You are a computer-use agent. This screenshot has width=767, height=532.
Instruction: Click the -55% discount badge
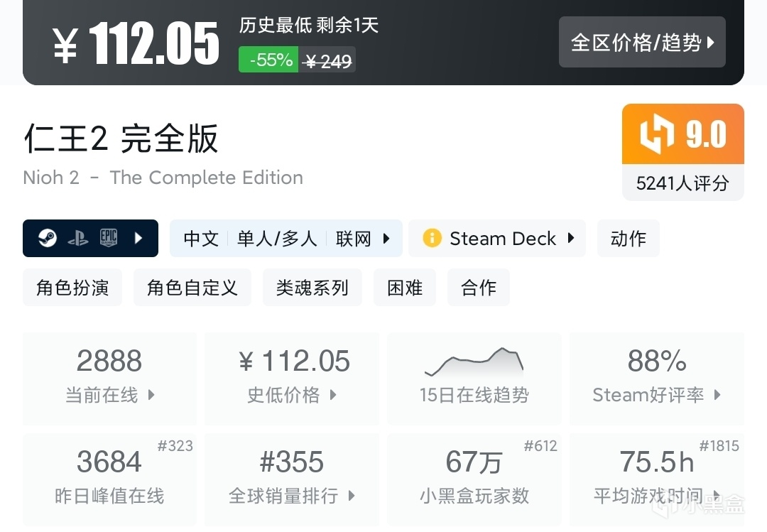(268, 60)
